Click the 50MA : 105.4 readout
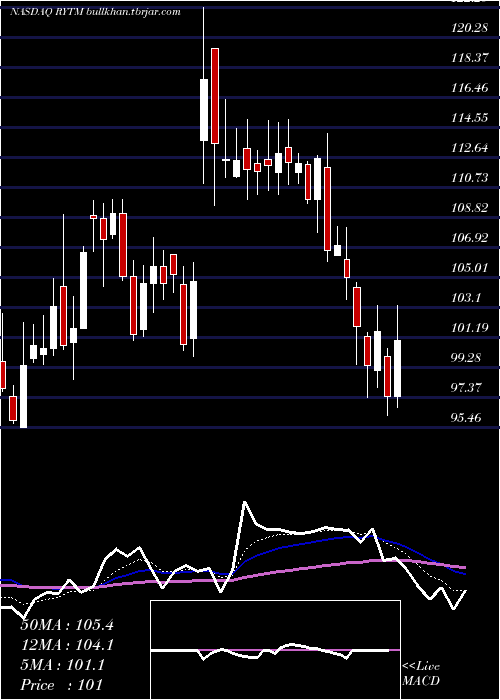Image resolution: width=500 pixels, height=700 pixels. point(67,625)
